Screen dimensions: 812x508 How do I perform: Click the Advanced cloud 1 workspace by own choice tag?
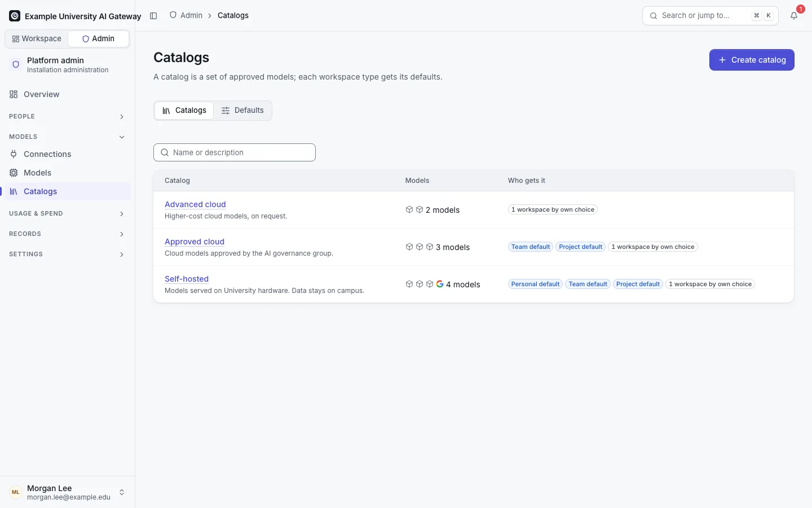553,209
